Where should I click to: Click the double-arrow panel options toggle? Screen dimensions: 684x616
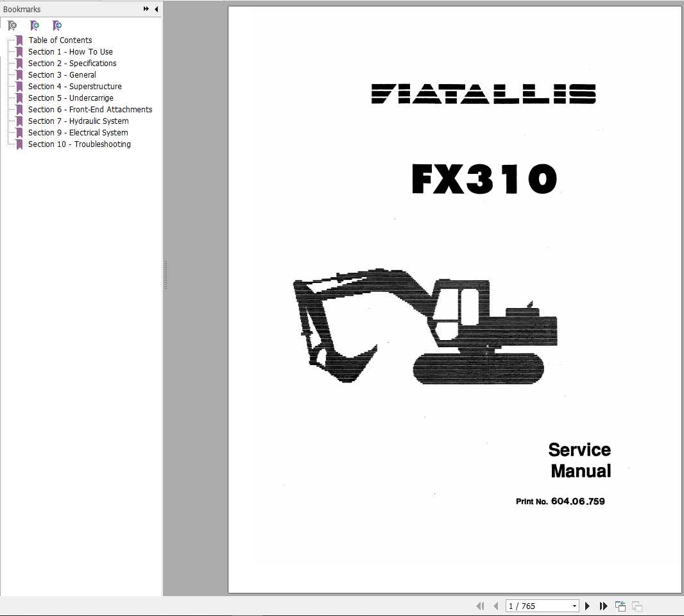146,9
